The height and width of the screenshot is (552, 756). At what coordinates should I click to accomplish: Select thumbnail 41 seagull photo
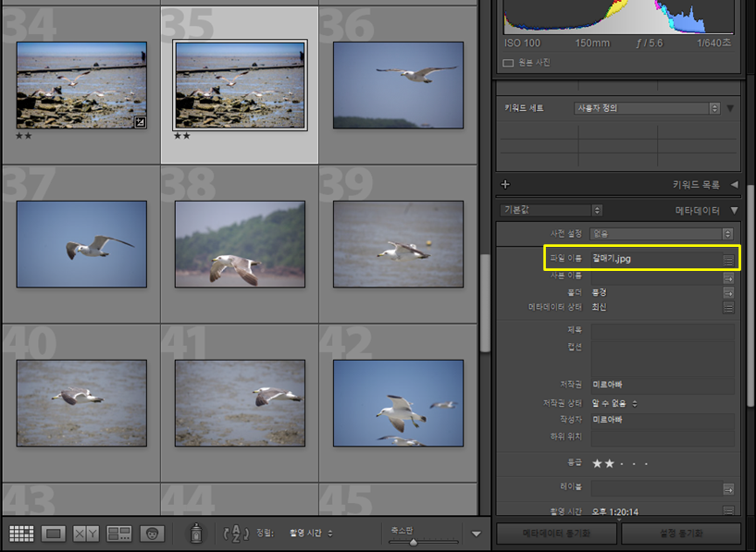(x=240, y=403)
